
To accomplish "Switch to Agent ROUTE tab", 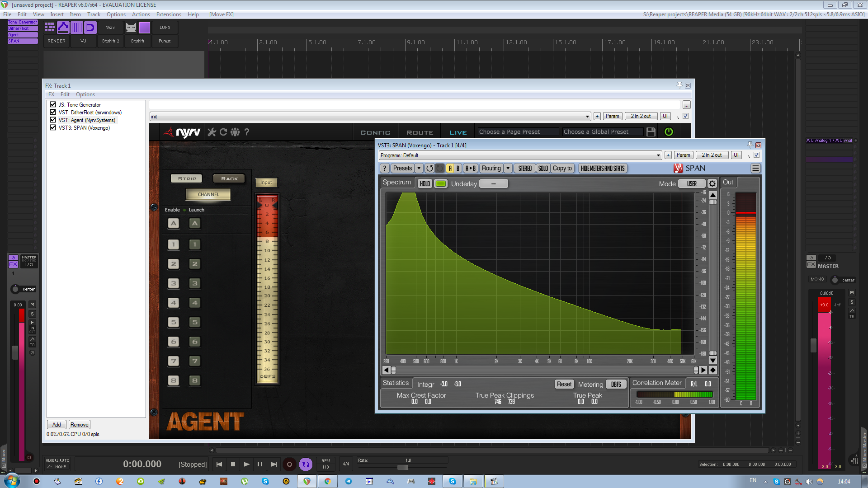I will 420,132.
